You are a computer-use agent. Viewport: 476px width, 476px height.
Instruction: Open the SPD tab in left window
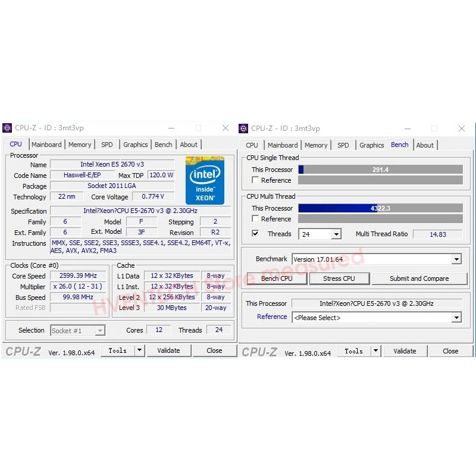click(107, 145)
